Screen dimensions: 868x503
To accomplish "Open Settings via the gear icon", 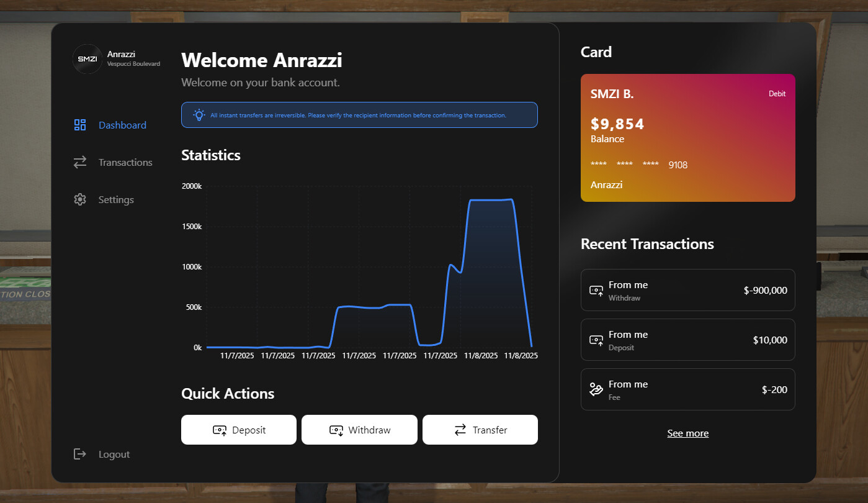I will point(79,199).
